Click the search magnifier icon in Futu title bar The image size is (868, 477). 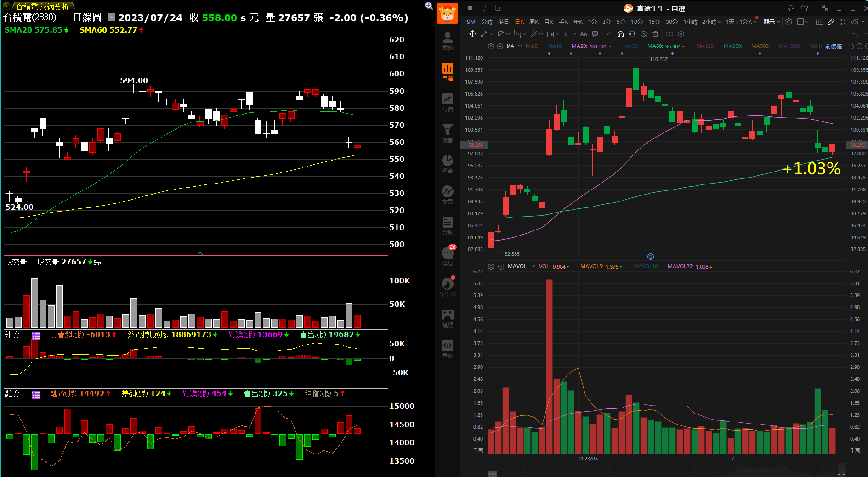pos(498,8)
